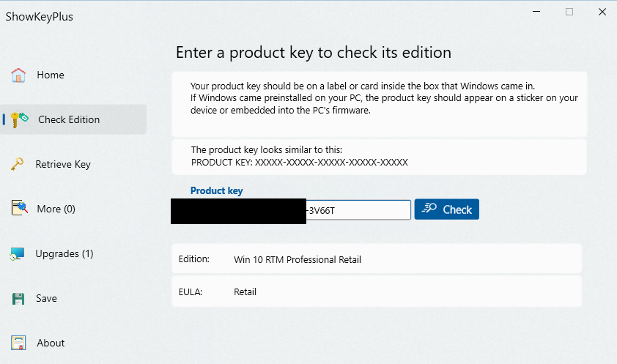Open the Home menu item
The height and width of the screenshot is (364, 617).
51,75
